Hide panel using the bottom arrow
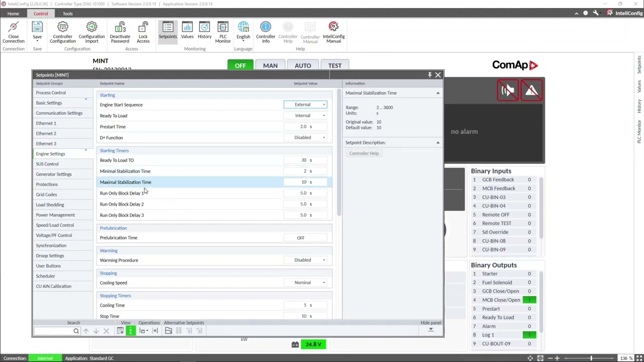644x362 pixels. [431, 330]
